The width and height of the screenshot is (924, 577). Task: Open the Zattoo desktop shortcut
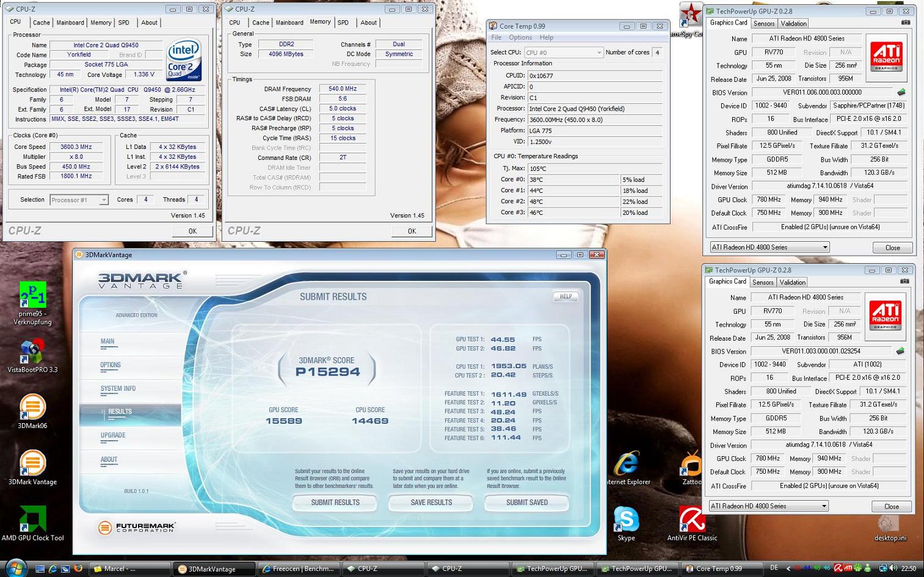[x=692, y=468]
